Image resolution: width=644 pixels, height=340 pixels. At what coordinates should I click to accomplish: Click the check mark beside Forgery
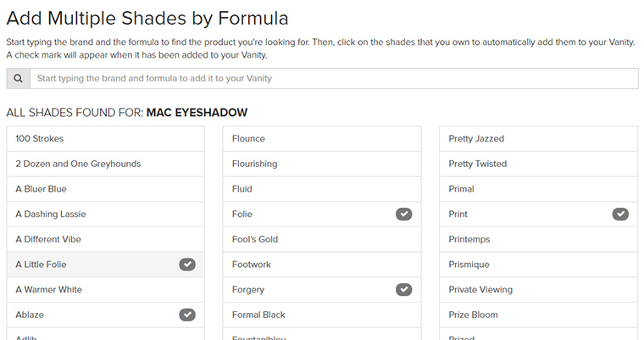[x=403, y=290]
